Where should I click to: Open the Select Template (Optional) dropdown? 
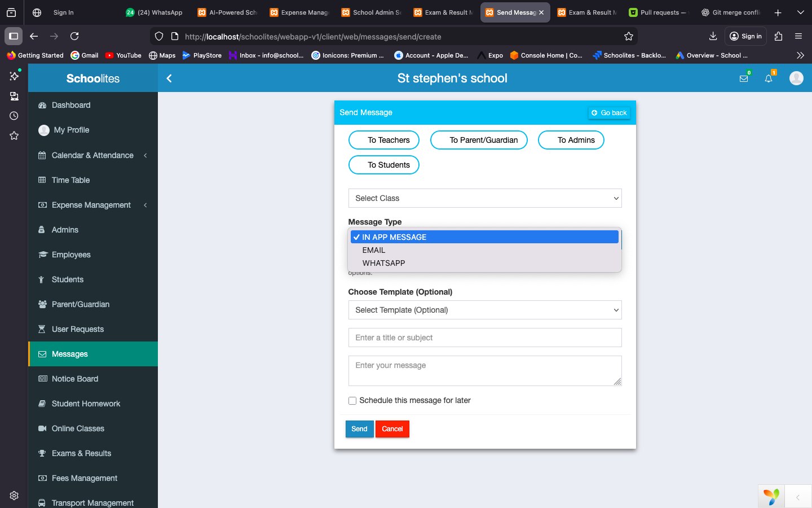[485, 310]
